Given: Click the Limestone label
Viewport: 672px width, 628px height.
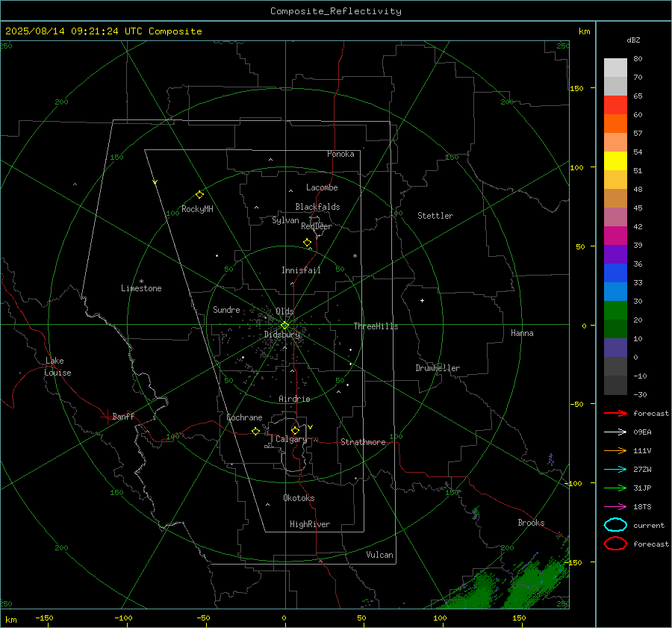Looking at the screenshot, I should point(141,288).
